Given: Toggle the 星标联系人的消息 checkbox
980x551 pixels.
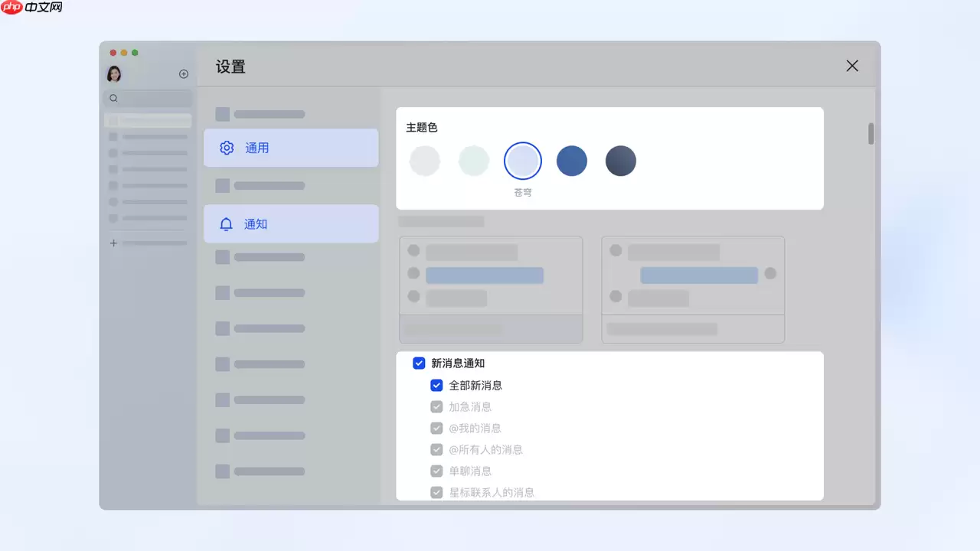Looking at the screenshot, I should point(436,492).
